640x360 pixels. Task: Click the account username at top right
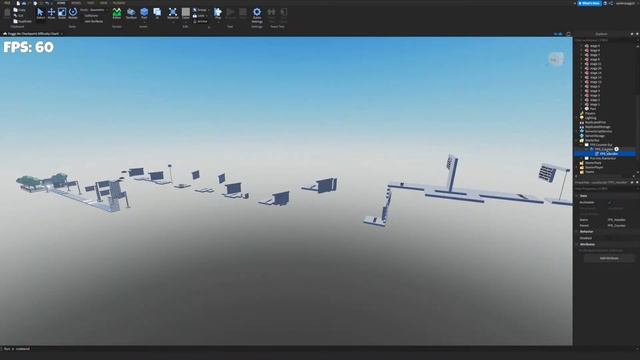pyautogui.click(x=625, y=3)
